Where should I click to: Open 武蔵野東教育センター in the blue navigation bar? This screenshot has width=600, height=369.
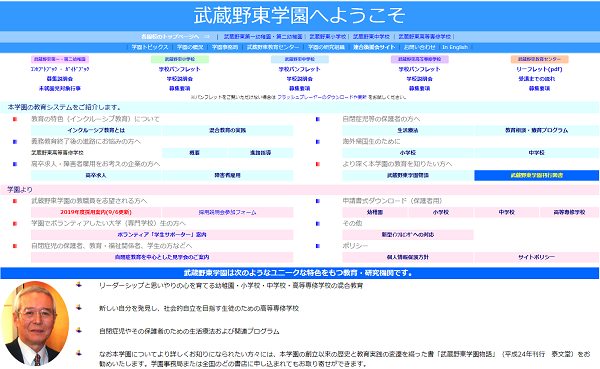(273, 47)
